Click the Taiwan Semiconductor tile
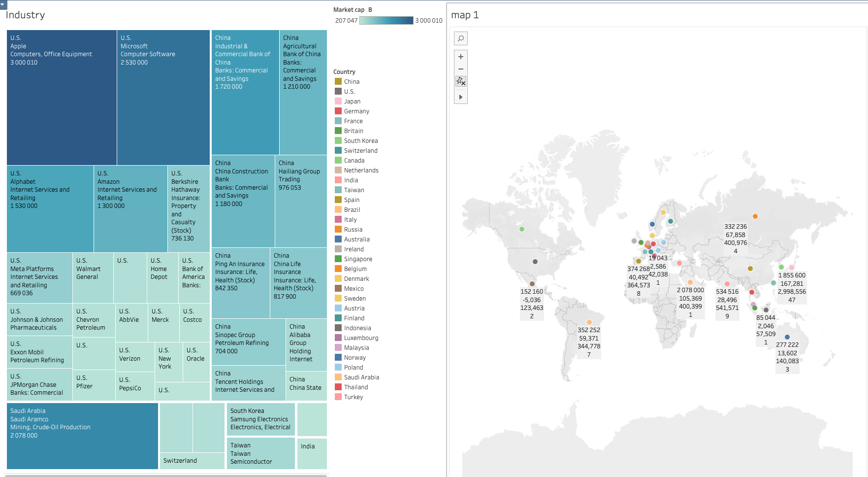Screen dimensions: 868x477 (261, 453)
